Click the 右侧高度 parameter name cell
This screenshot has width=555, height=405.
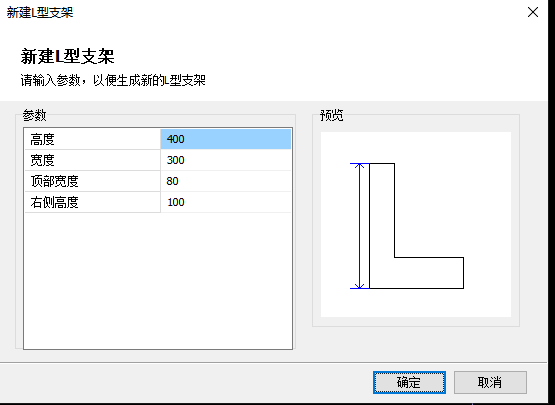pyautogui.click(x=92, y=202)
